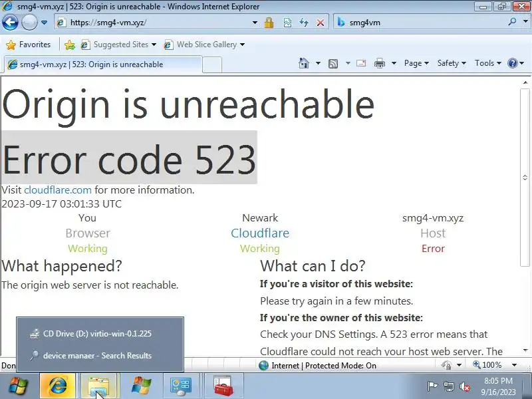Click the Help question mark icon
Image resolution: width=532 pixels, height=399 pixels.
tap(512, 63)
